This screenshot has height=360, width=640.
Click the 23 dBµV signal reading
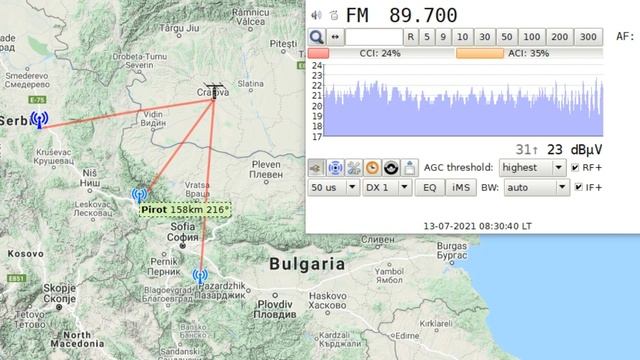[574, 150]
